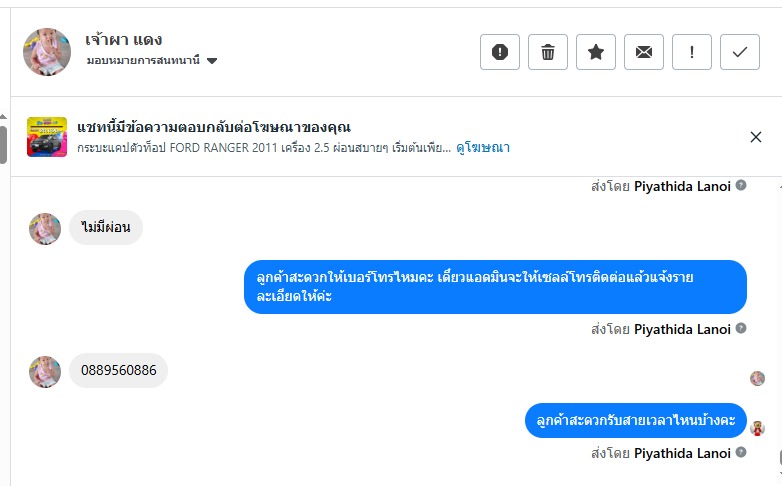
Task: Dismiss the ad reply banner
Action: [756, 137]
